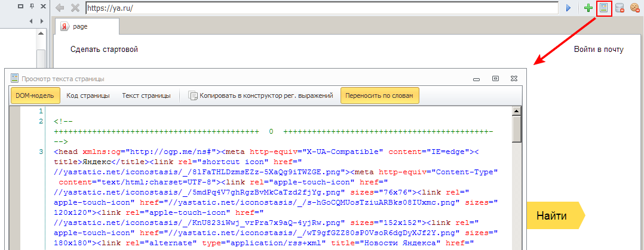Switch to the 'Код страницы' view

[x=88, y=95]
